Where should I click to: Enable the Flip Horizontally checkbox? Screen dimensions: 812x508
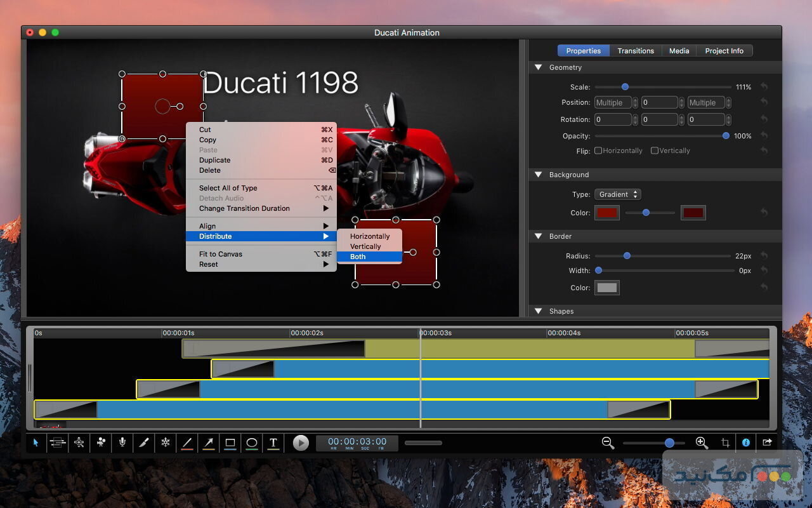click(x=598, y=150)
